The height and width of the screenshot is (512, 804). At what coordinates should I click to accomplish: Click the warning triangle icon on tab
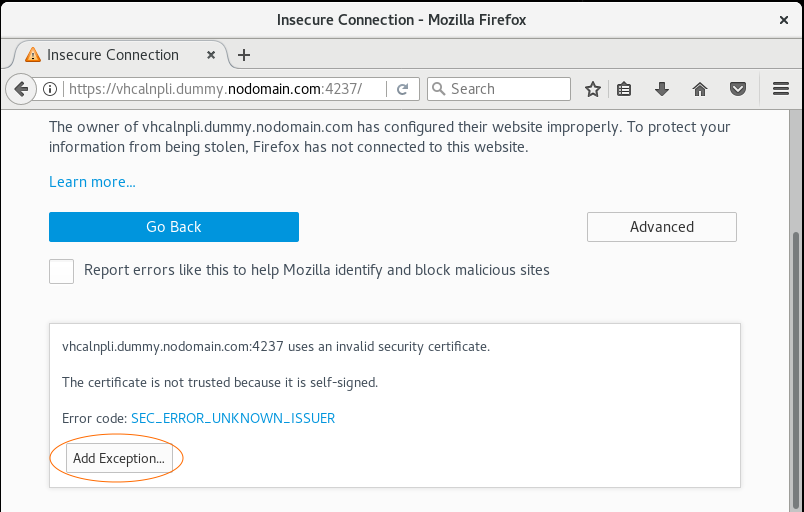pyautogui.click(x=33, y=55)
